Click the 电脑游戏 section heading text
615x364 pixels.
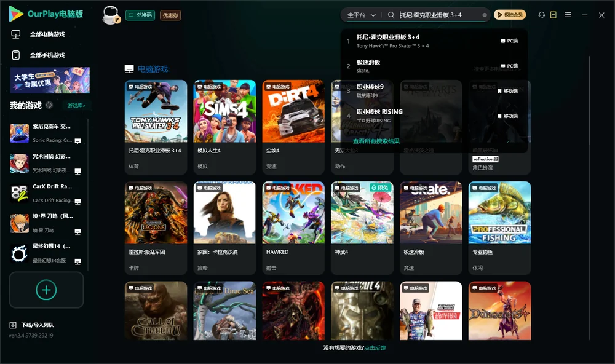coord(153,69)
